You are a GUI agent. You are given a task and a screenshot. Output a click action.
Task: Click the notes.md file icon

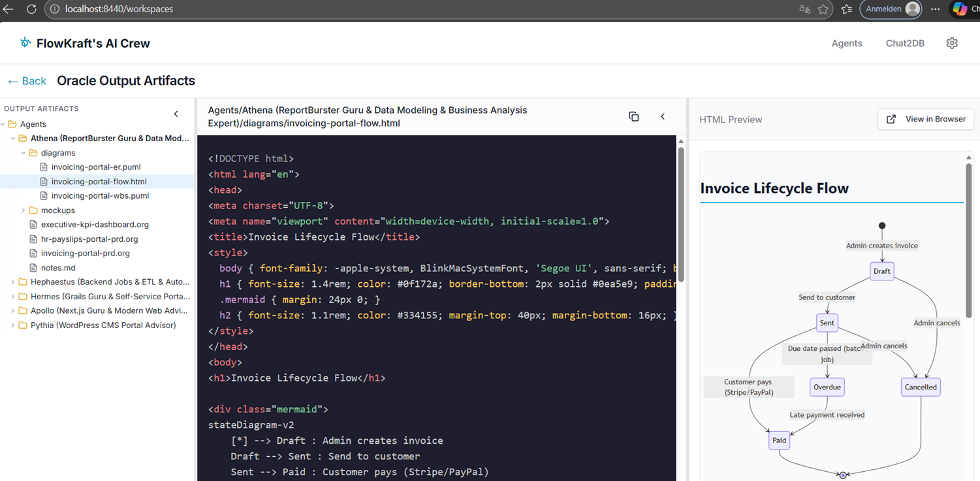tap(33, 267)
